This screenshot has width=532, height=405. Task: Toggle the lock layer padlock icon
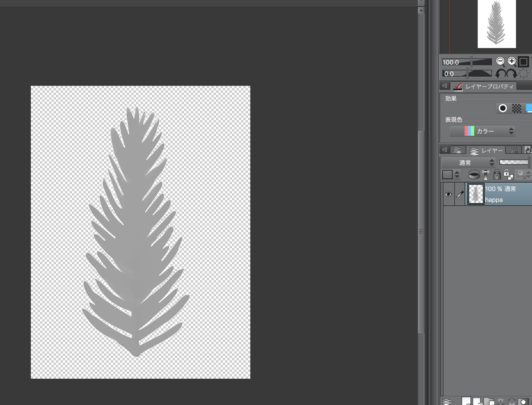click(497, 174)
